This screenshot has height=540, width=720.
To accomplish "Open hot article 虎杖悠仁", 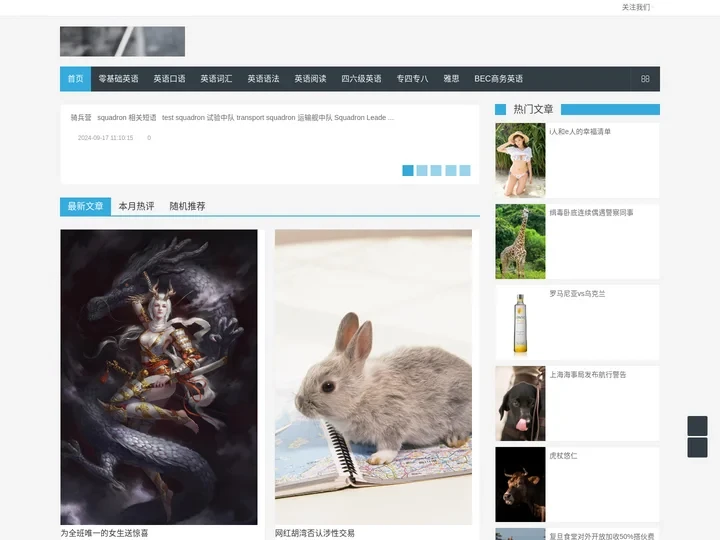I will (563, 456).
